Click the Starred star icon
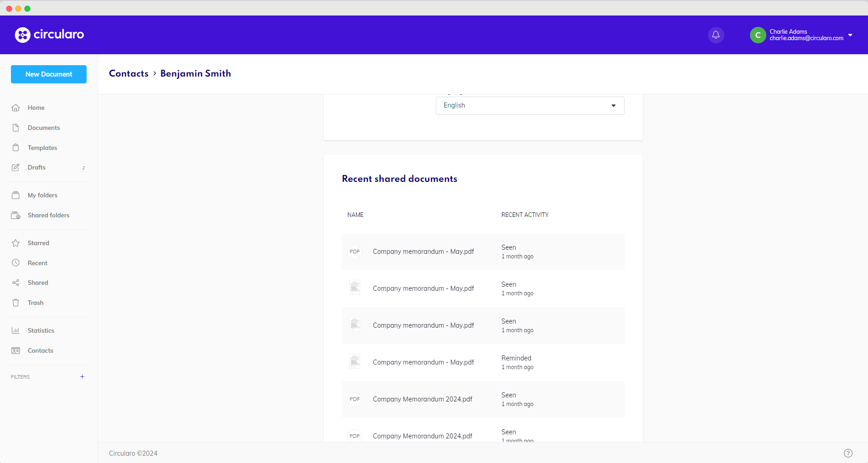The width and height of the screenshot is (868, 463). 15,243
